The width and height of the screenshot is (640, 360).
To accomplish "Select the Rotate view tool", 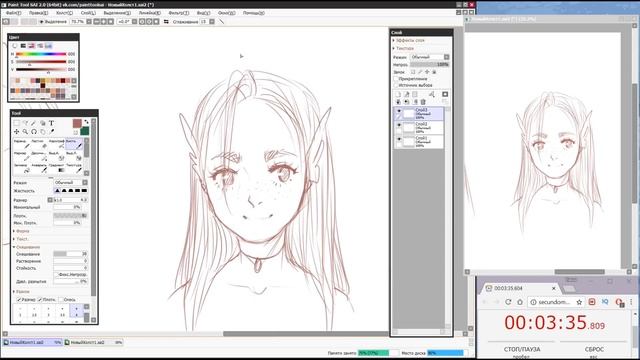I will click(34, 131).
